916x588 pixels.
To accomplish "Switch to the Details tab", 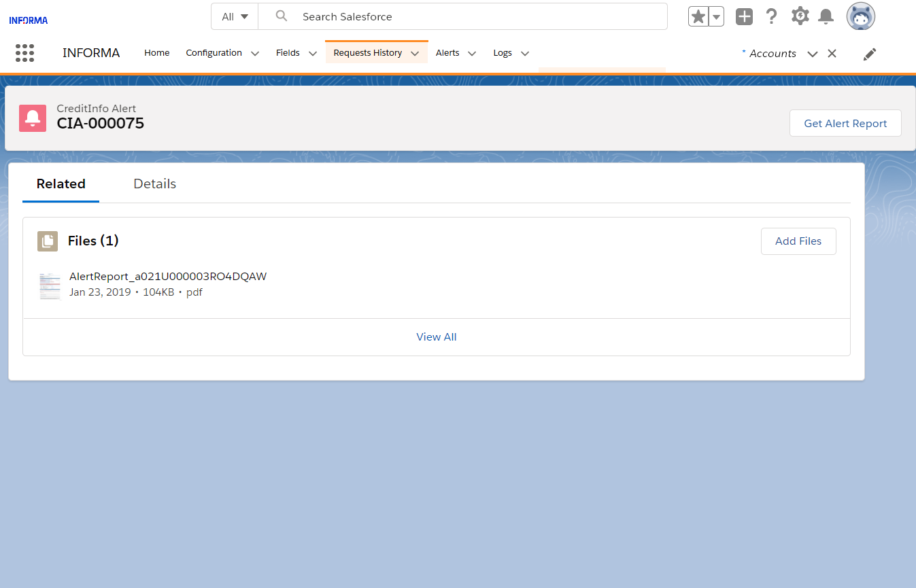I will tap(154, 184).
